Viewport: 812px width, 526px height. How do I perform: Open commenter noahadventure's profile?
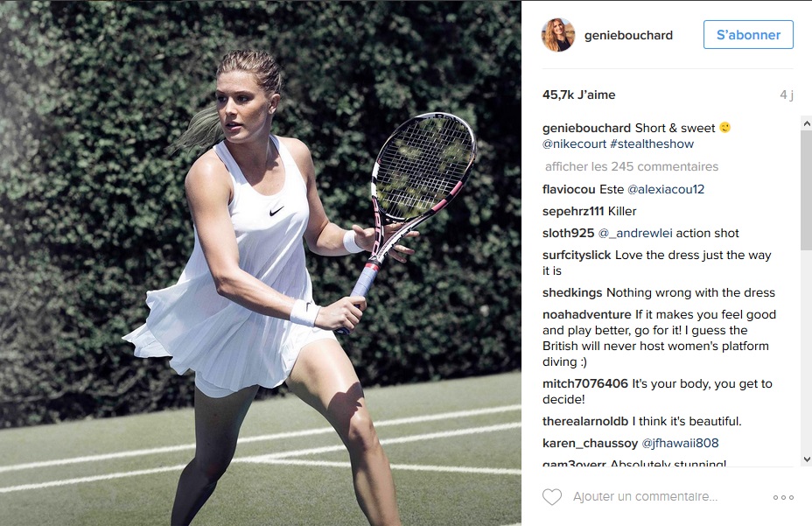(587, 314)
